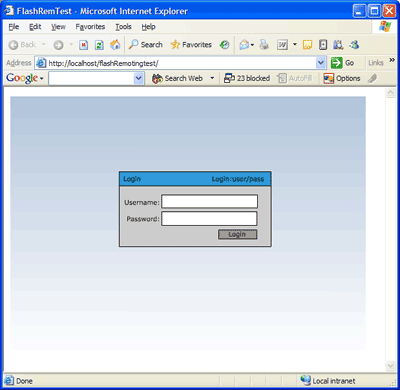This screenshot has width=400, height=390.
Task: Open the Help menu
Action: tap(148, 27)
